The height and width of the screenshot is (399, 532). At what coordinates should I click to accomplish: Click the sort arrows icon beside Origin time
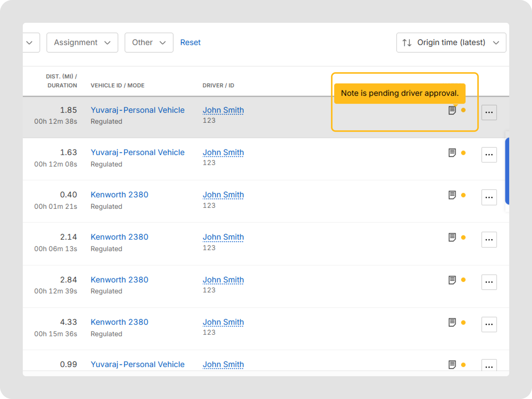pos(407,43)
